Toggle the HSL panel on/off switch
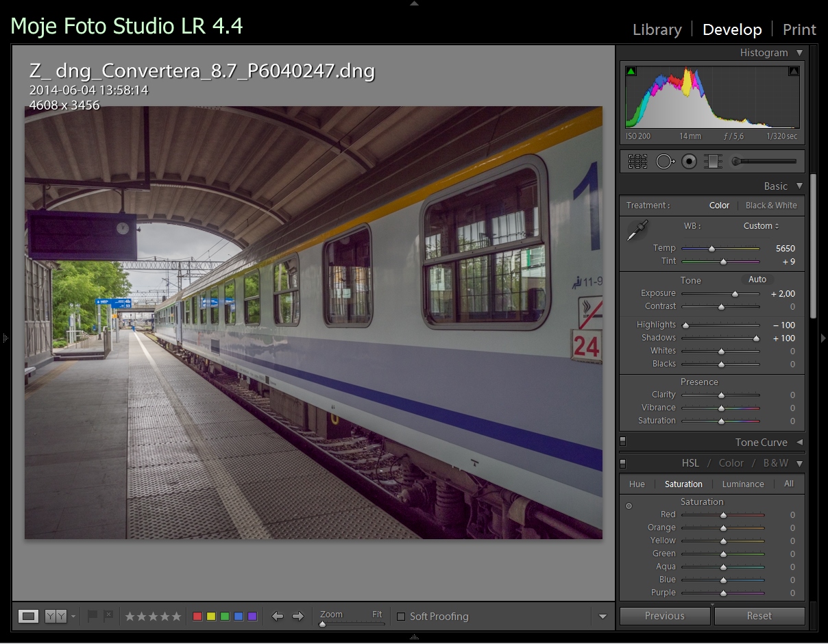828x644 pixels. (622, 464)
